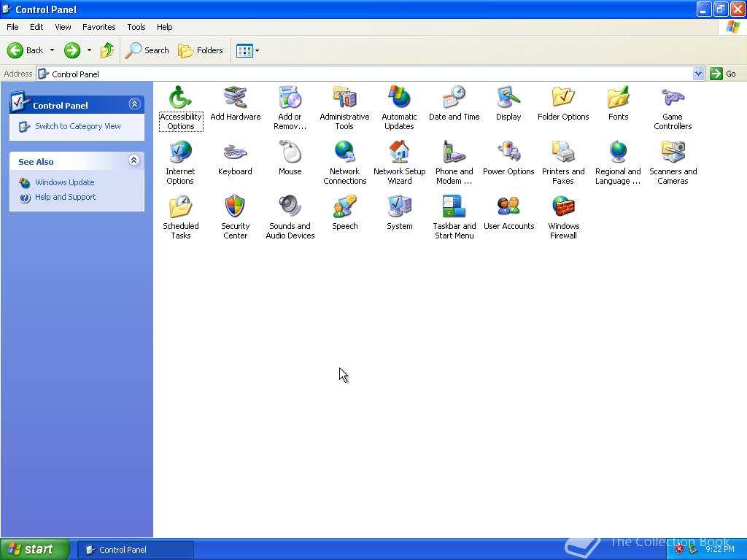Select the Game Controllers icon
Viewport: 747px width, 560px height.
coord(673,97)
